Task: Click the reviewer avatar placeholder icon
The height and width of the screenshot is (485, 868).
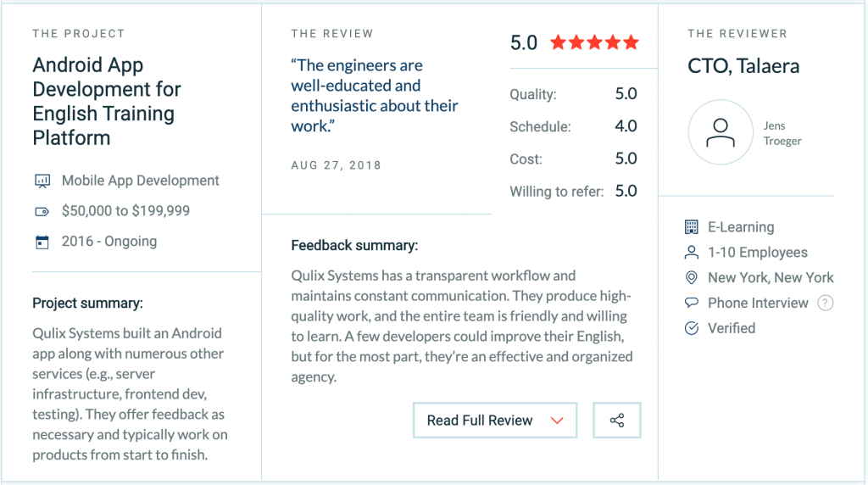Action: (720, 134)
